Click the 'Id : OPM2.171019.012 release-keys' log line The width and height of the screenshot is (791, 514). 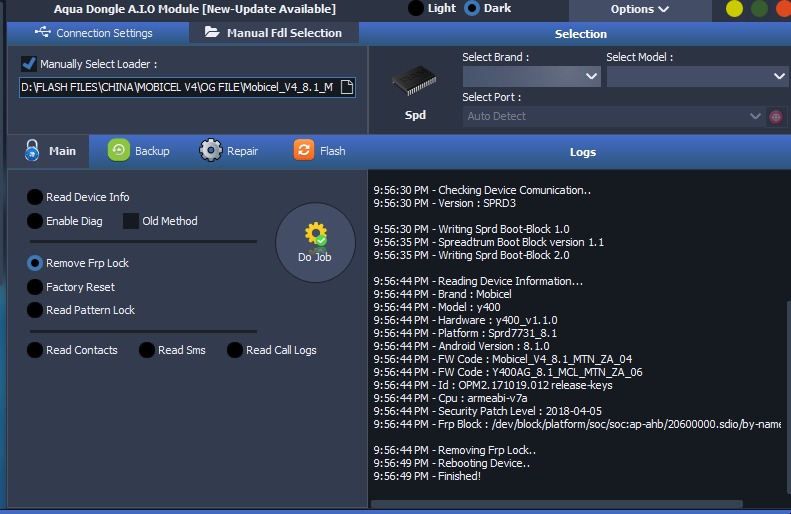pos(493,385)
